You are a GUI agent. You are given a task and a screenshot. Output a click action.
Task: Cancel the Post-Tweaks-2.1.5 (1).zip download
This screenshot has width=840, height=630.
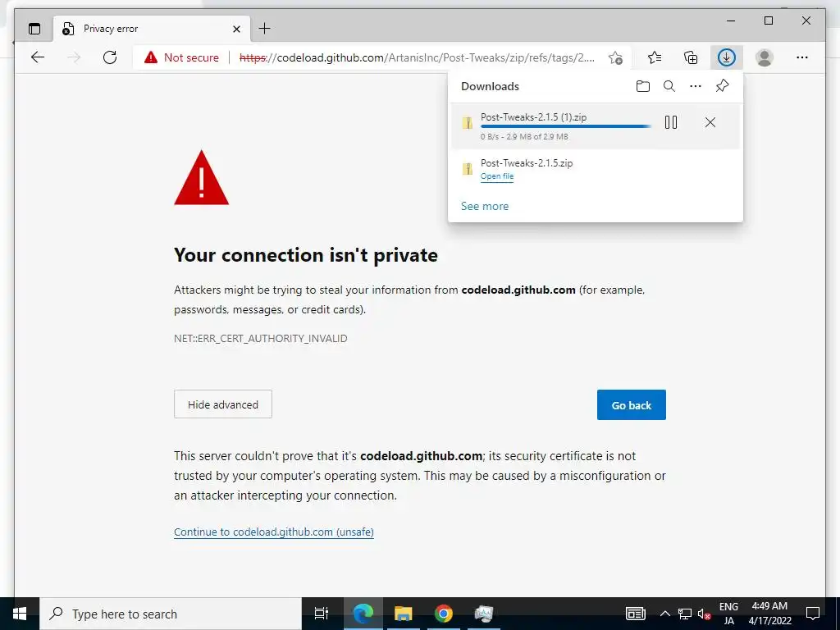(x=710, y=123)
